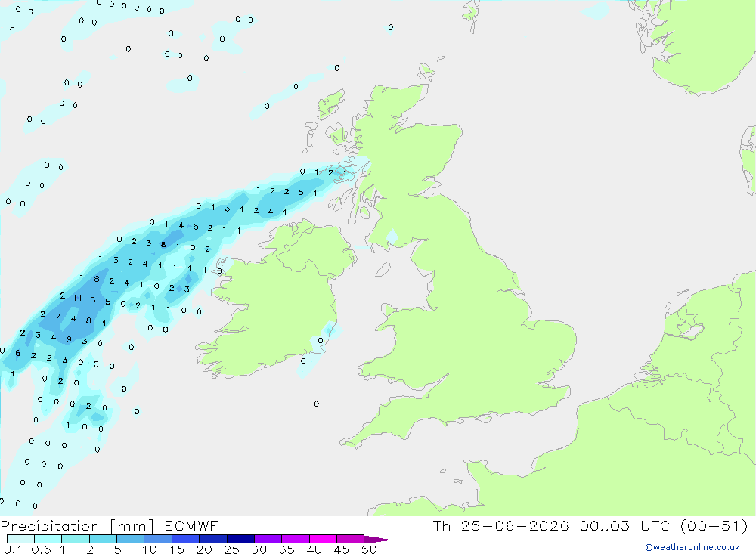Click the '25' legend scale label
Screen dimensions: 756x554
(x=231, y=549)
